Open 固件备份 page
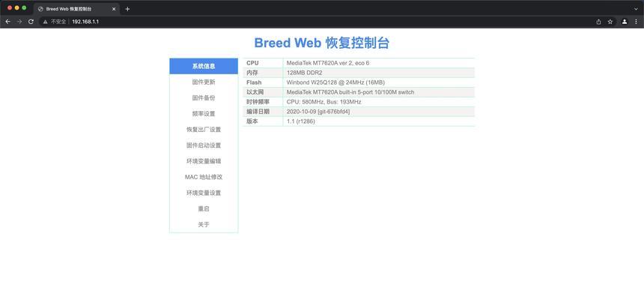Screen dimensions: 644x300 point(204,98)
